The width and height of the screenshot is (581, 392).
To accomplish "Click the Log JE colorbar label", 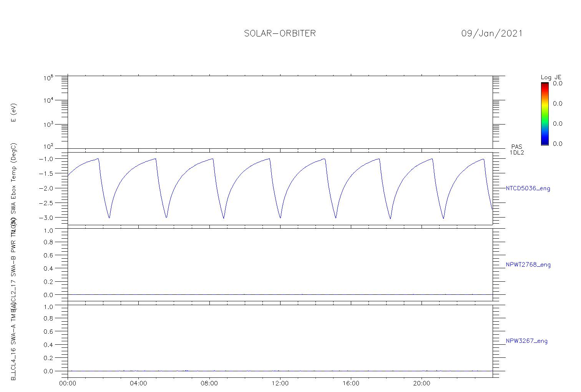I will (x=551, y=77).
